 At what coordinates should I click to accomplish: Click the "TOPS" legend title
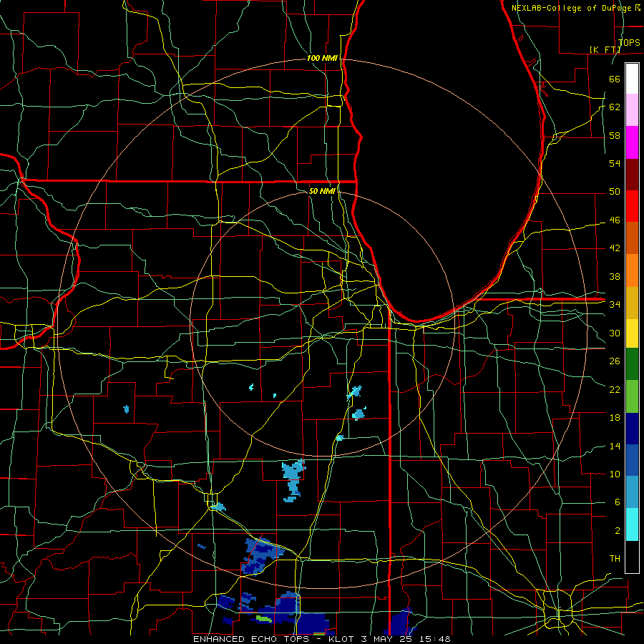pos(629,43)
